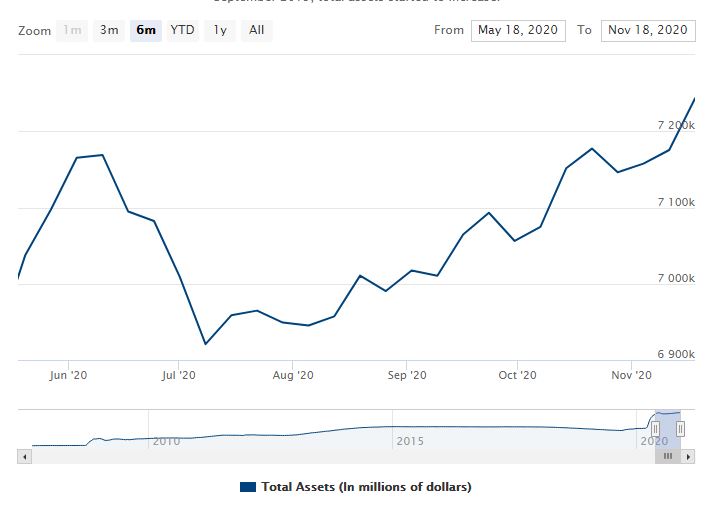
Task: Click the Nov '20 x-axis label
Action: tap(631, 375)
